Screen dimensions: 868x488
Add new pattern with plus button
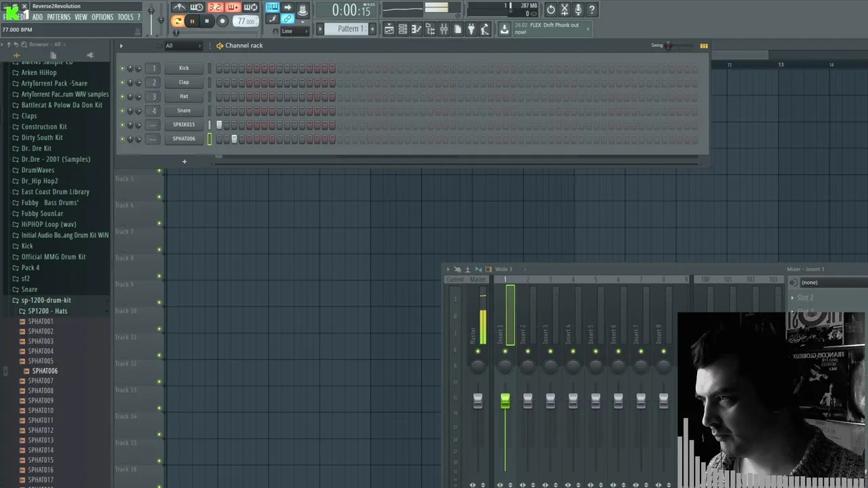coord(372,28)
